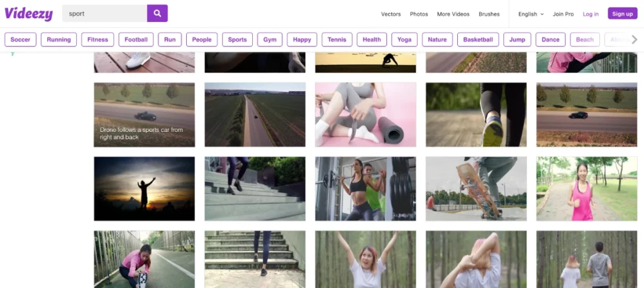Go to Vectors section
644x288 pixels.
pyautogui.click(x=391, y=14)
